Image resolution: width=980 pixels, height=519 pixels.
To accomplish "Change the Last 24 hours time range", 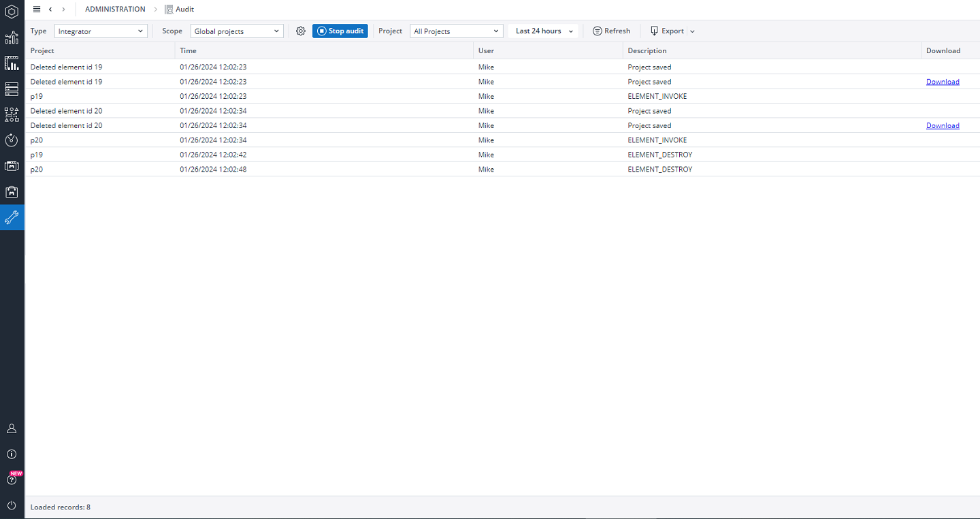I will (542, 31).
